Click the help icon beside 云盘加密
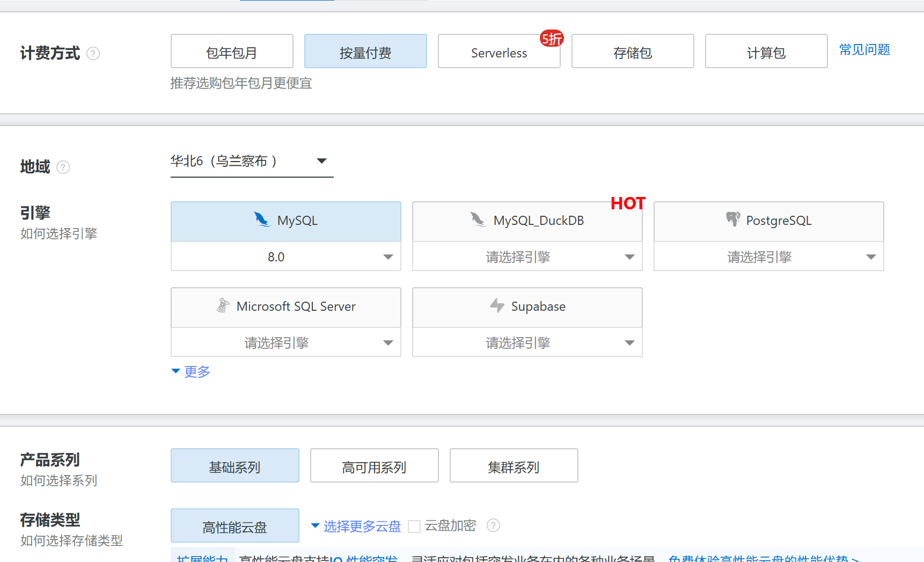Viewport: 924px width, 562px height. 493,525
